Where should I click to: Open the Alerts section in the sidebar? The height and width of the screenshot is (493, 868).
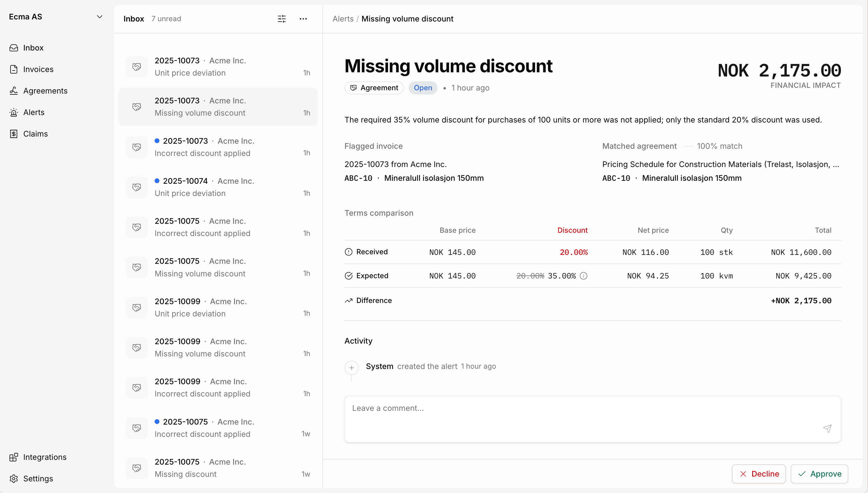34,112
